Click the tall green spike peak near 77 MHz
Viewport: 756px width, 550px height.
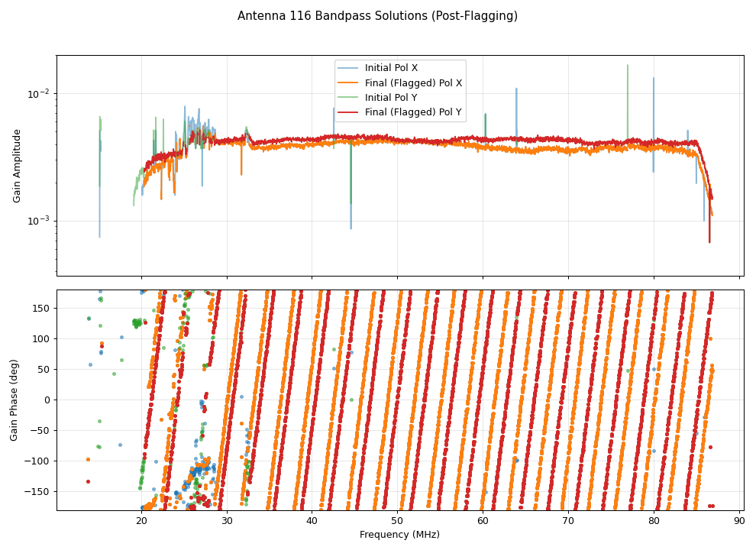[x=628, y=66]
